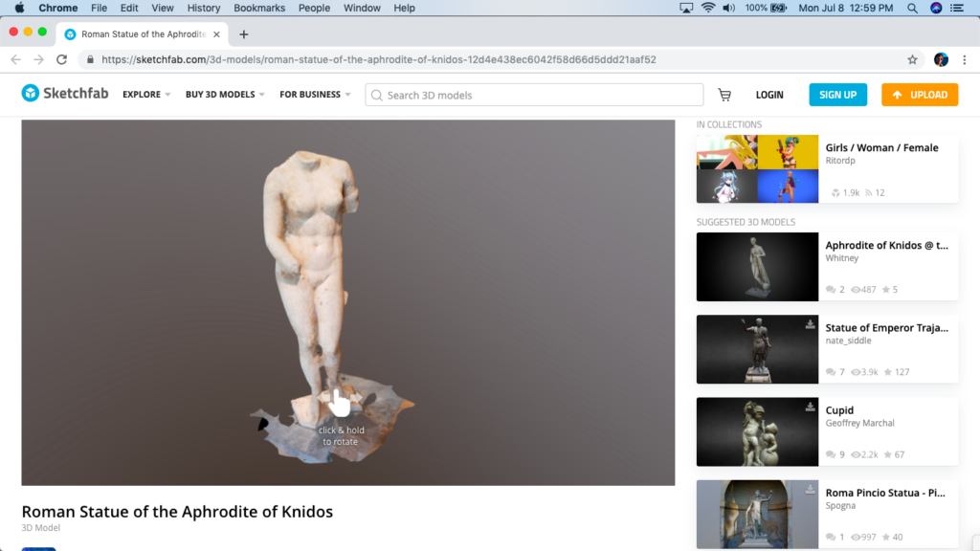Bookmark this page with the star icon
The image size is (980, 551).
912,60
